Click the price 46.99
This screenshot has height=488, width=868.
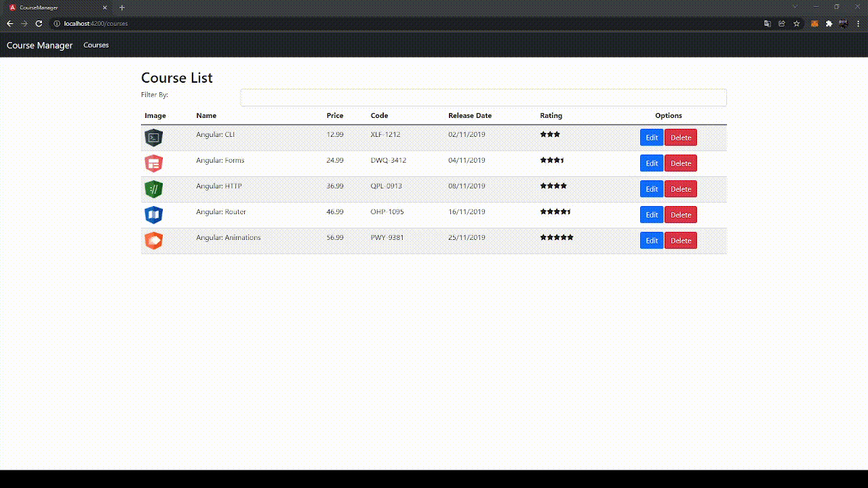335,211
